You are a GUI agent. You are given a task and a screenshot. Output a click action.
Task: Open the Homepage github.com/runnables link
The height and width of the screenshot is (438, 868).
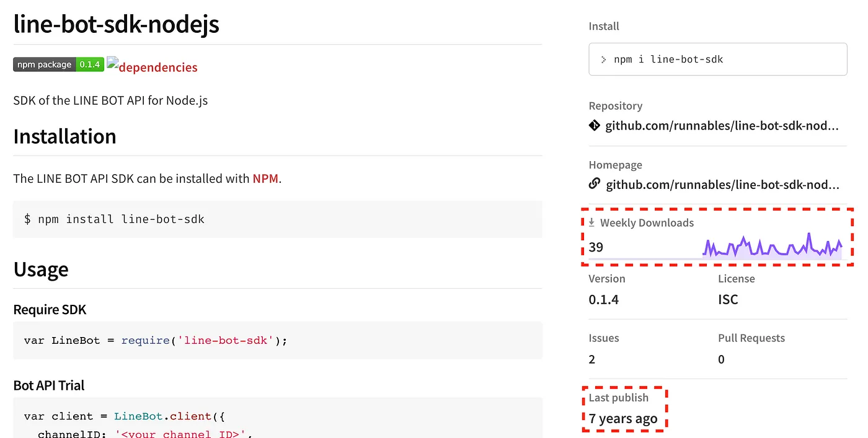click(722, 184)
